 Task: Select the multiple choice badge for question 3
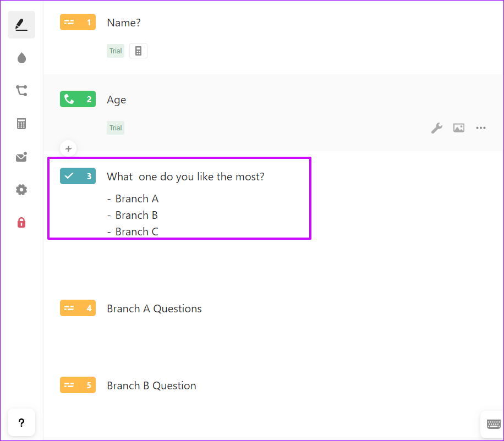pyautogui.click(x=78, y=177)
